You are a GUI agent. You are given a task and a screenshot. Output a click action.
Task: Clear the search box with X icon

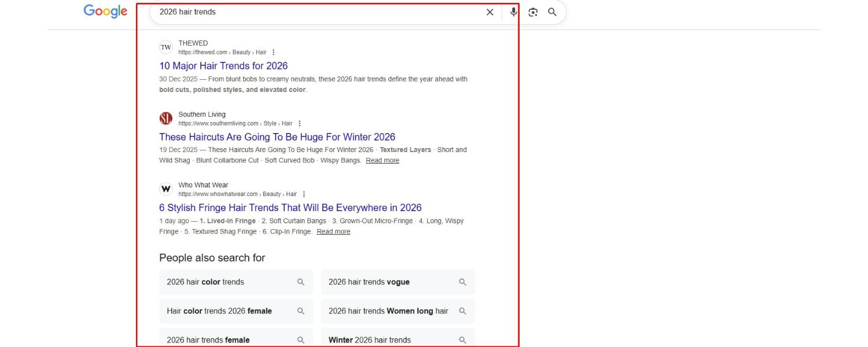click(490, 12)
